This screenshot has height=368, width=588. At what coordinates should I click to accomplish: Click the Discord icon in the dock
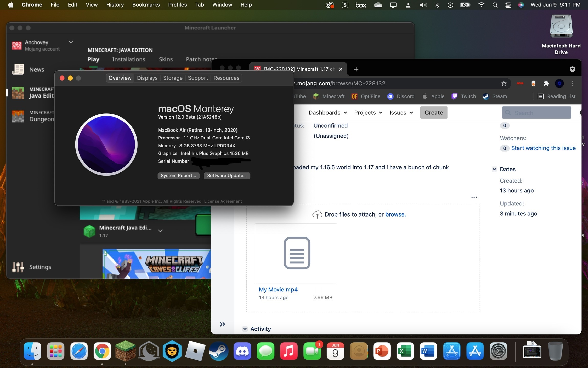242,351
